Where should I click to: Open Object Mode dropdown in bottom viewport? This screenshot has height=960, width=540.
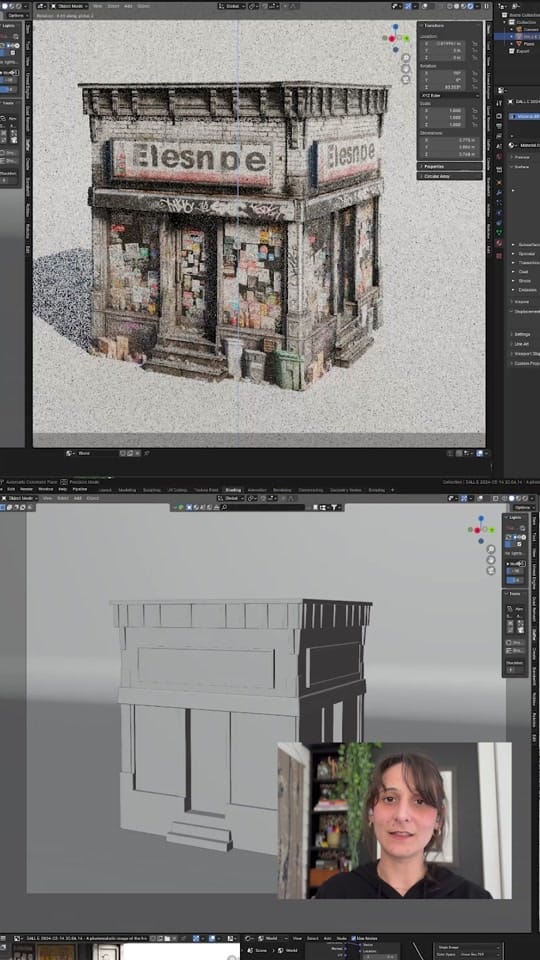pyautogui.click(x=21, y=498)
